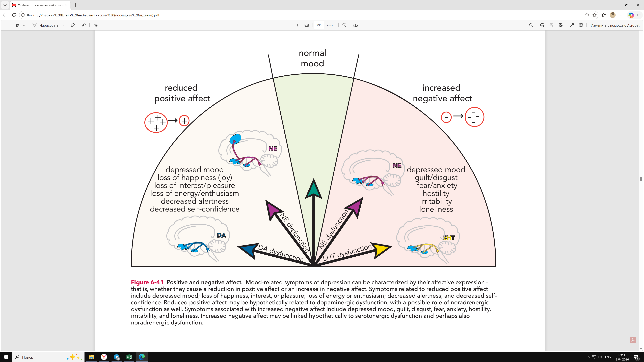
Task: Switch the ENG input language
Action: [608, 357]
